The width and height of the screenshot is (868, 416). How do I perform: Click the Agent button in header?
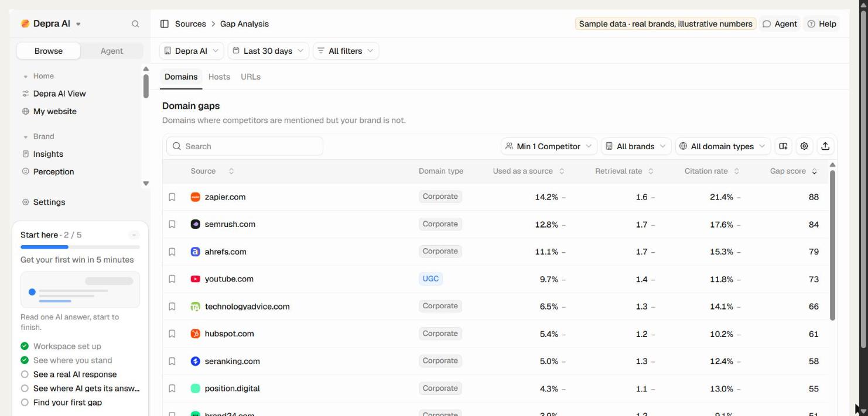tap(780, 24)
